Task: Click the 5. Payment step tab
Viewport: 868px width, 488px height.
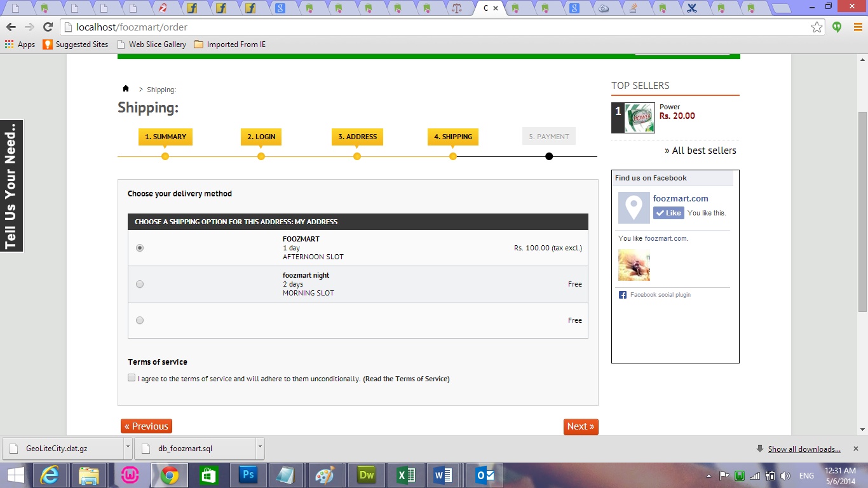Action: coord(549,137)
